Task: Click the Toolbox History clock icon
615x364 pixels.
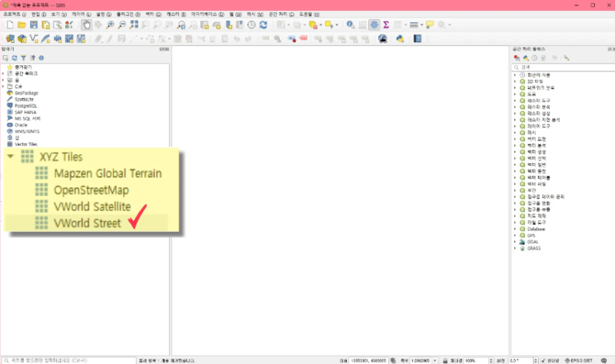Action: [x=534, y=58]
